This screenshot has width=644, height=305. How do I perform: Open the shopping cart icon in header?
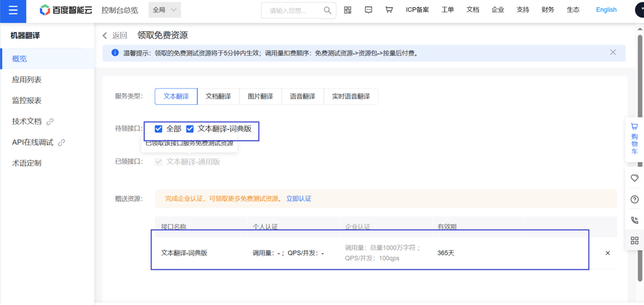click(389, 10)
